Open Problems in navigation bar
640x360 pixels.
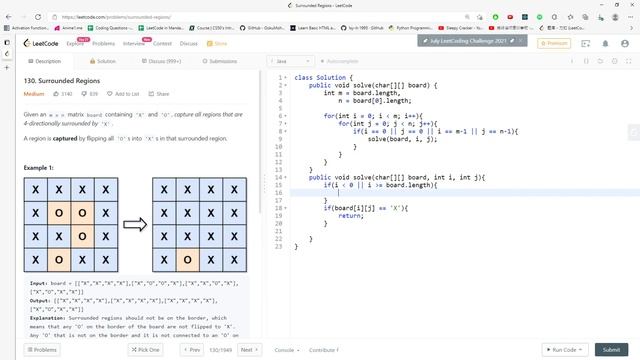tap(103, 44)
